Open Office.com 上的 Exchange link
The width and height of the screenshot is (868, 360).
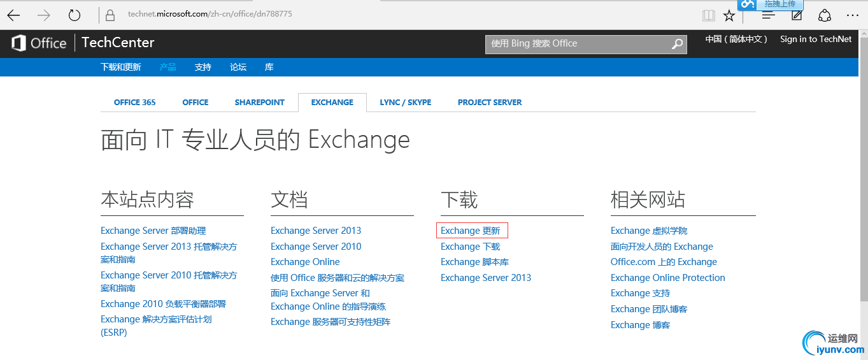(664, 262)
